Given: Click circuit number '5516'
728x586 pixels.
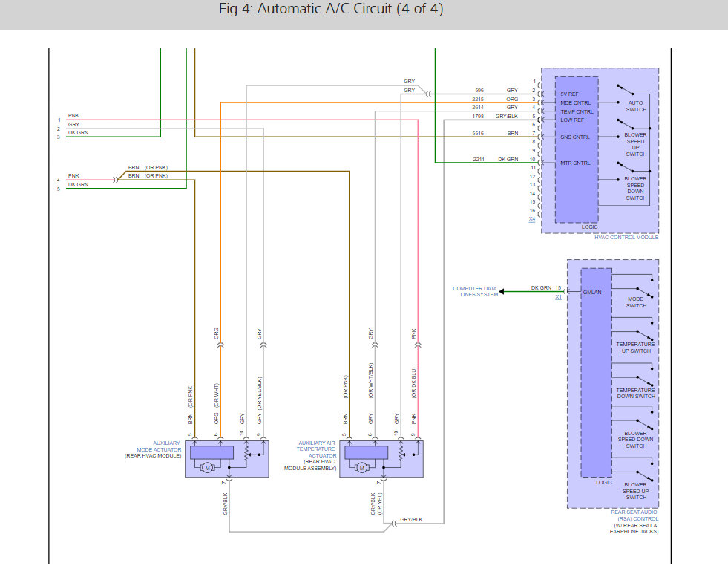Looking at the screenshot, I should pos(478,134).
